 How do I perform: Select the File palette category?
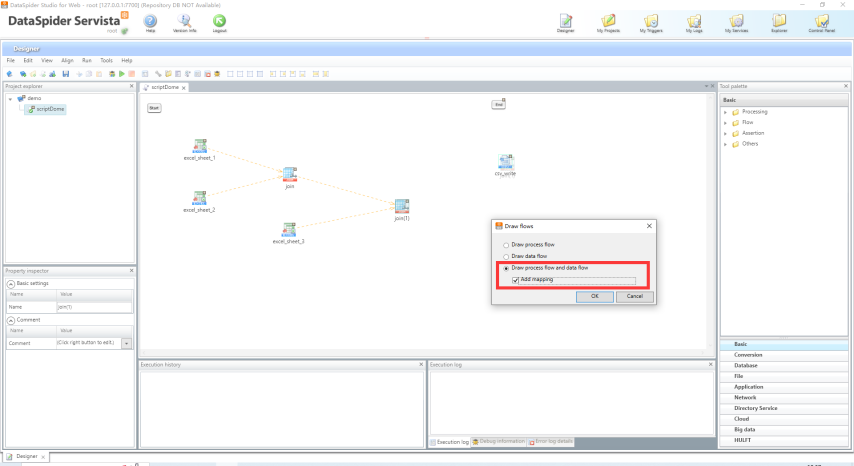784,376
